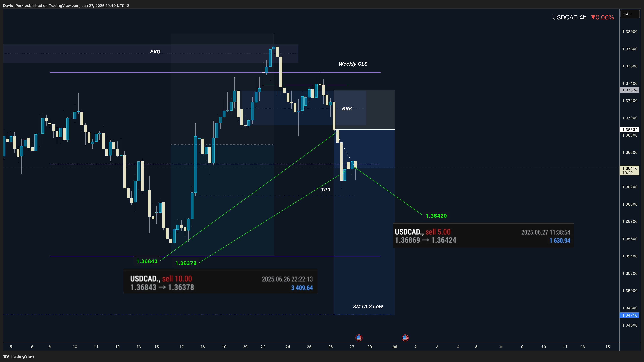Image resolution: width=644 pixels, height=362 pixels.
Task: Click the blue 1.34716 price axis tag
Action: [x=629, y=315]
